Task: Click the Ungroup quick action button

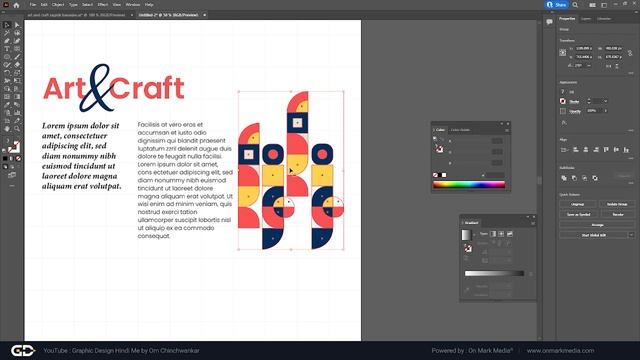Action: 578,204
